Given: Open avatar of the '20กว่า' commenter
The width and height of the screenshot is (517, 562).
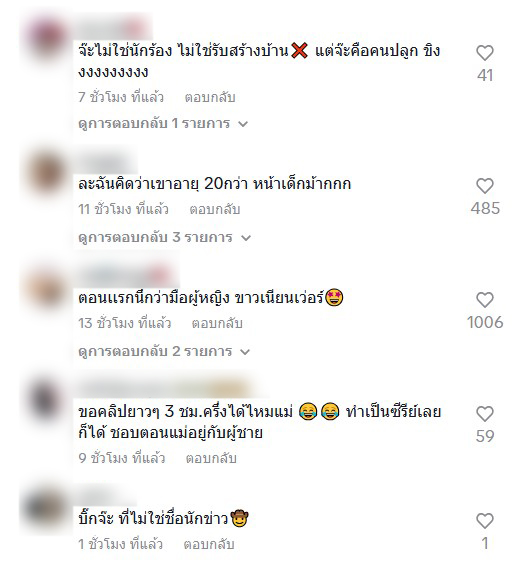Looking at the screenshot, I should 46,174.
